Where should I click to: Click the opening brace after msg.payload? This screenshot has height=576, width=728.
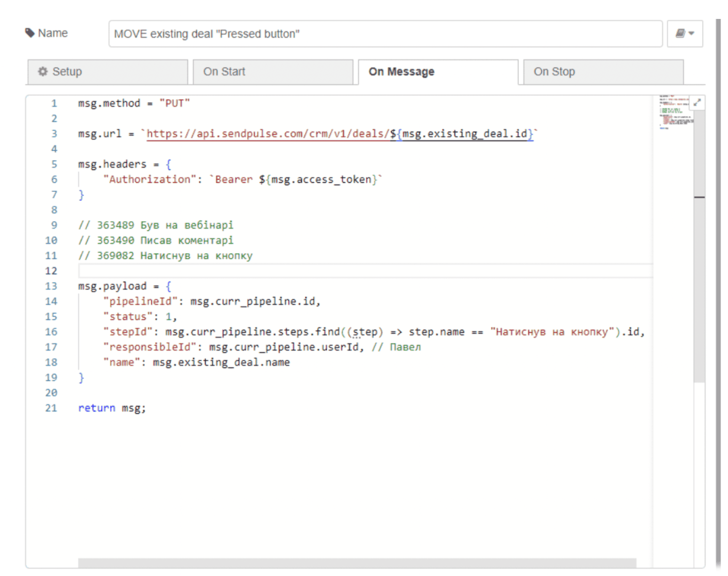pos(168,286)
